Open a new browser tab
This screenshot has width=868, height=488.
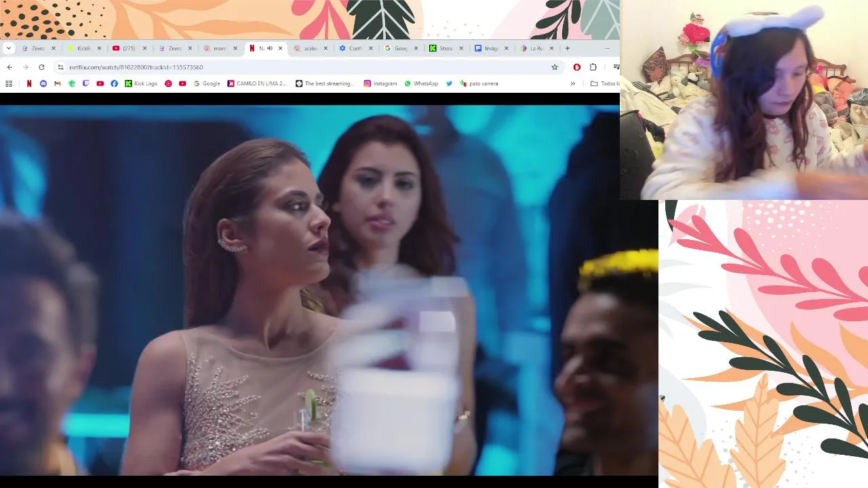tap(568, 48)
